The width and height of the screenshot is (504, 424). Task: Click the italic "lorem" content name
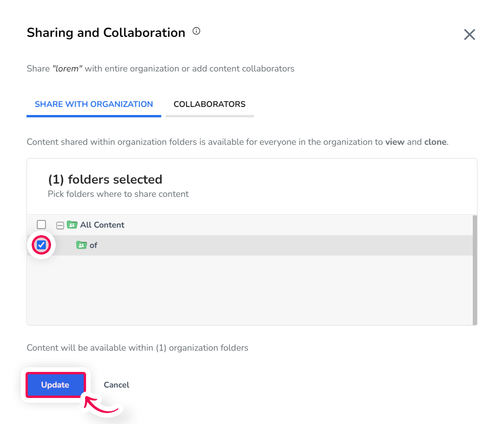[x=68, y=69]
